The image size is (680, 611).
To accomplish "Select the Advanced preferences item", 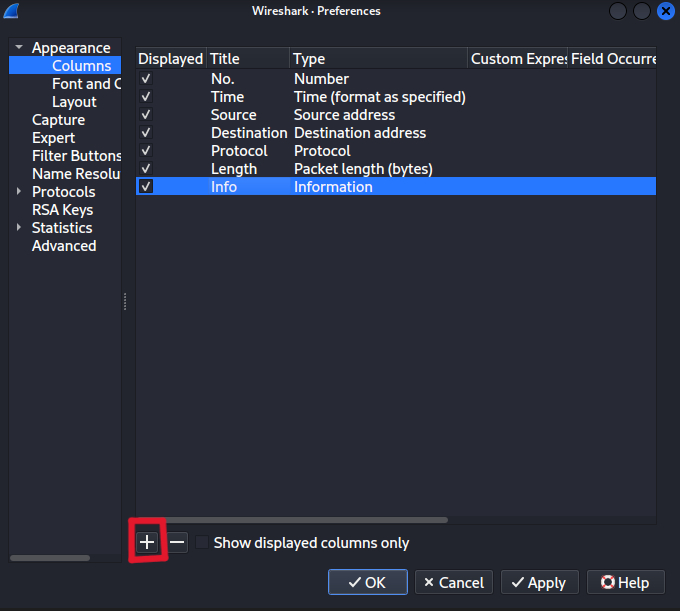I will [64, 246].
